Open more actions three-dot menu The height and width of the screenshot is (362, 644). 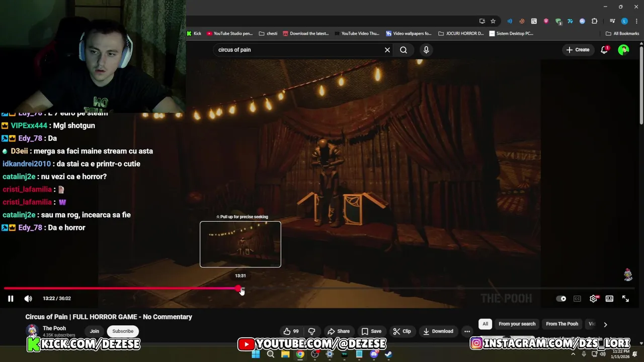(x=467, y=331)
